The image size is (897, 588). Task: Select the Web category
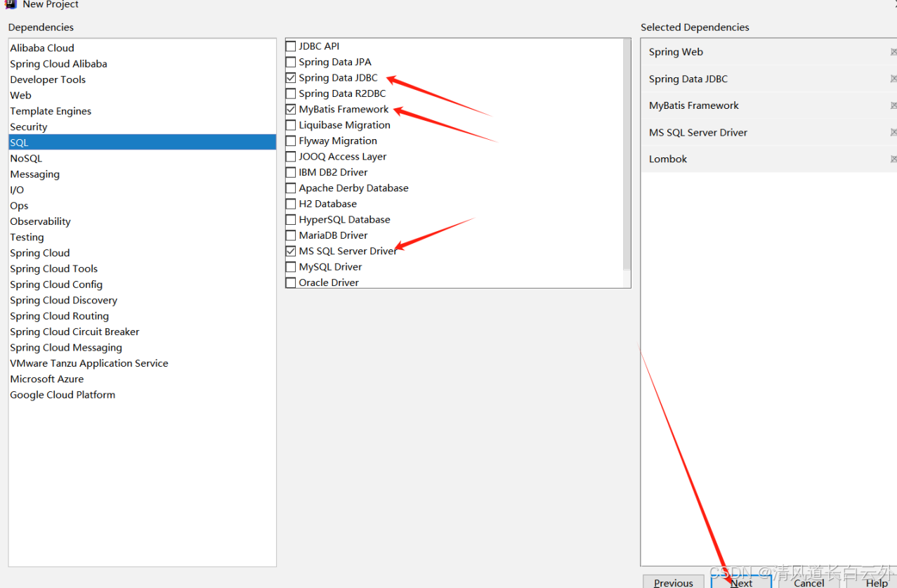coord(143,96)
